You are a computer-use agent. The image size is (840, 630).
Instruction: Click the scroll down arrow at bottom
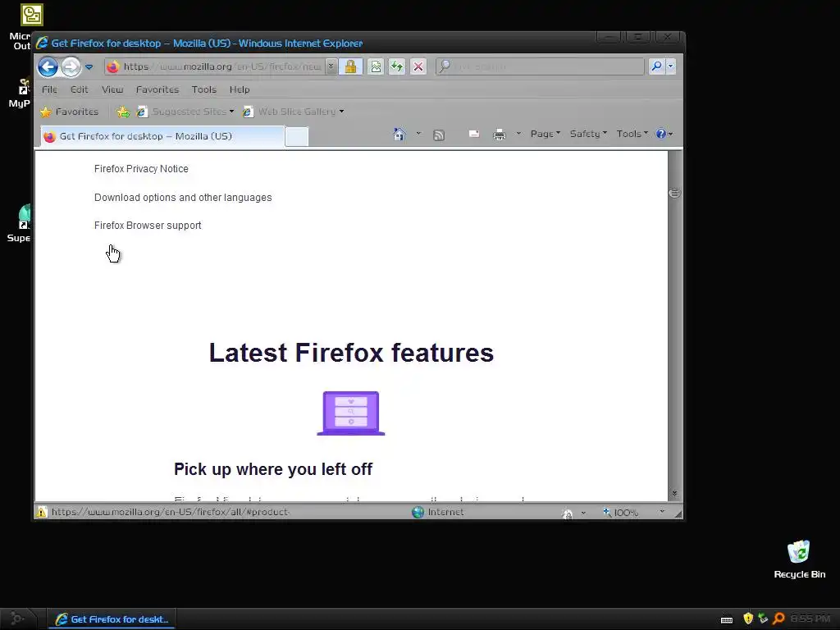pos(674,493)
